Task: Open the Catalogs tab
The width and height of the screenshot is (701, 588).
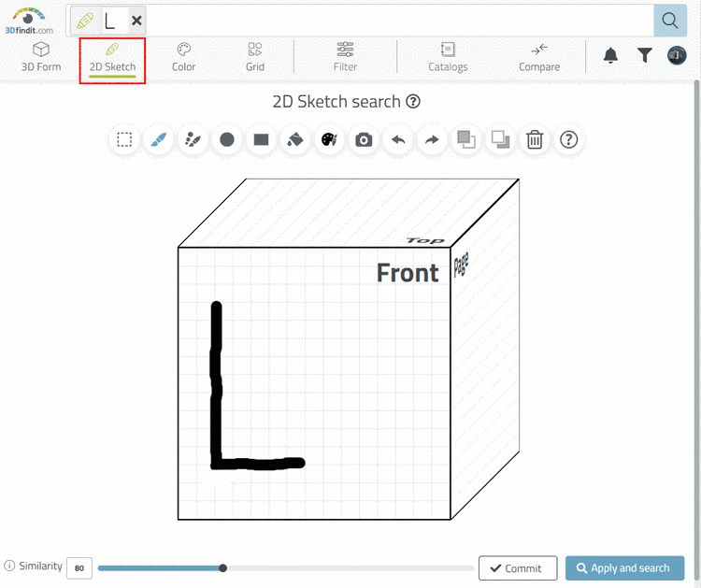Action: click(x=448, y=57)
